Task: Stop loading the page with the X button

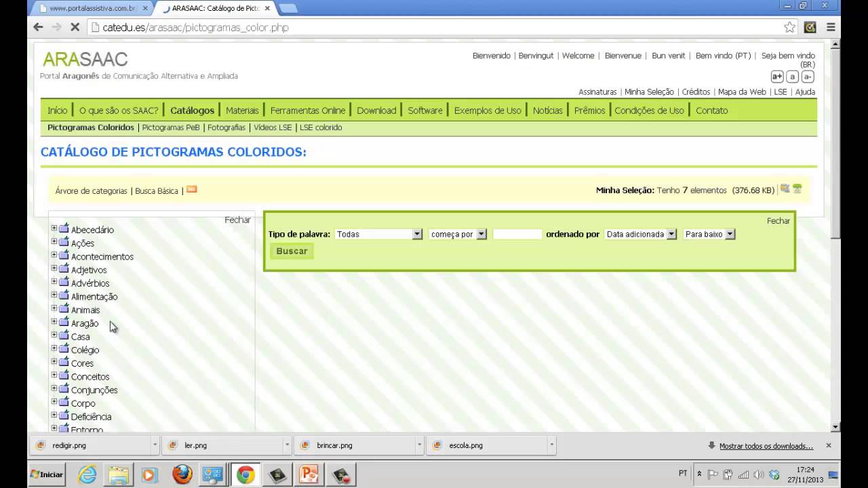Action: (75, 27)
